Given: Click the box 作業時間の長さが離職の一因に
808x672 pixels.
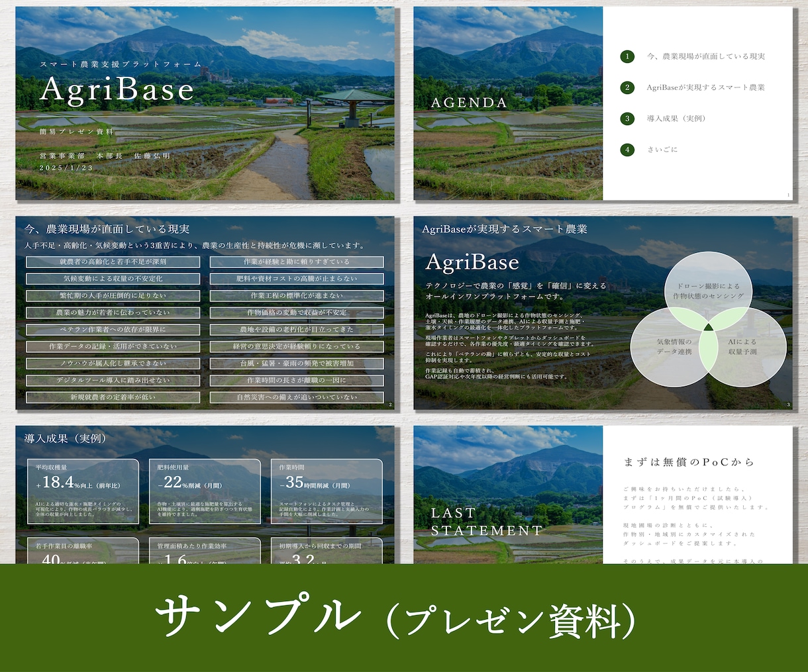Looking at the screenshot, I should (x=297, y=381).
